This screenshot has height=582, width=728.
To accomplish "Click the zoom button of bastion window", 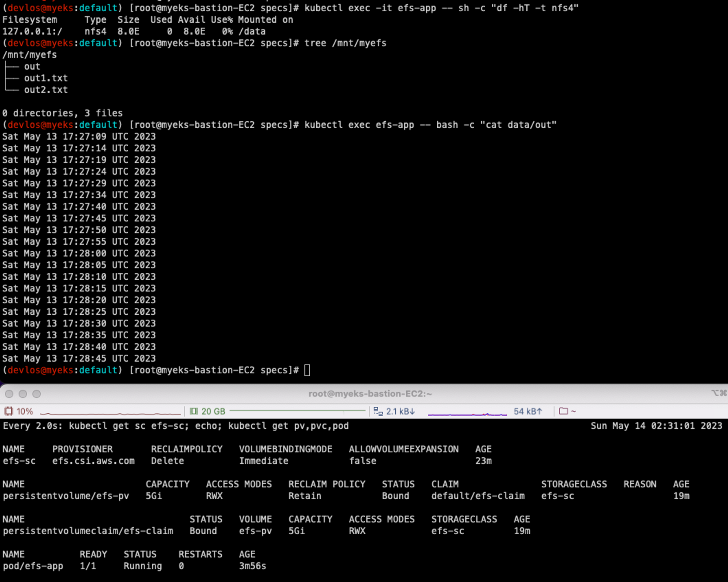I will [x=37, y=394].
